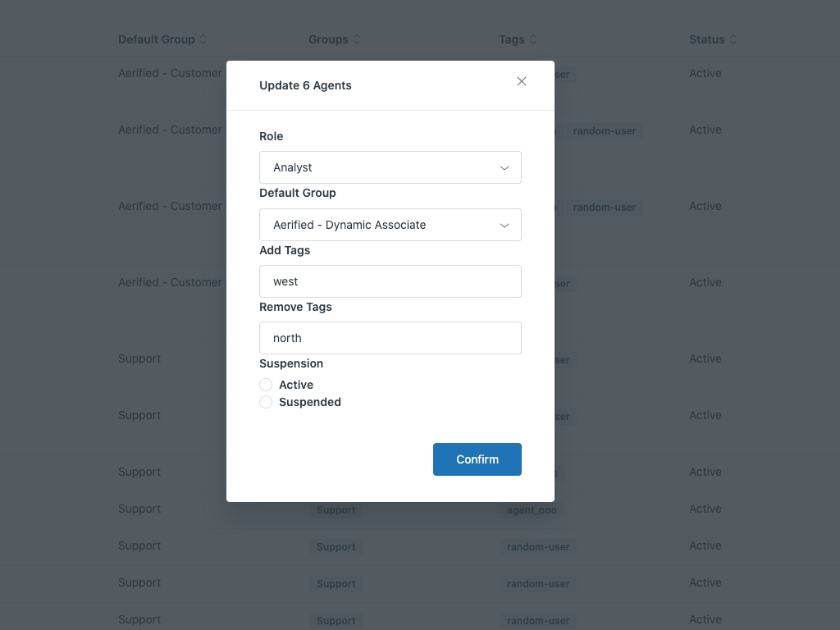Screen dimensions: 840x630
Task: Sort by the Status column icon
Action: coord(733,39)
